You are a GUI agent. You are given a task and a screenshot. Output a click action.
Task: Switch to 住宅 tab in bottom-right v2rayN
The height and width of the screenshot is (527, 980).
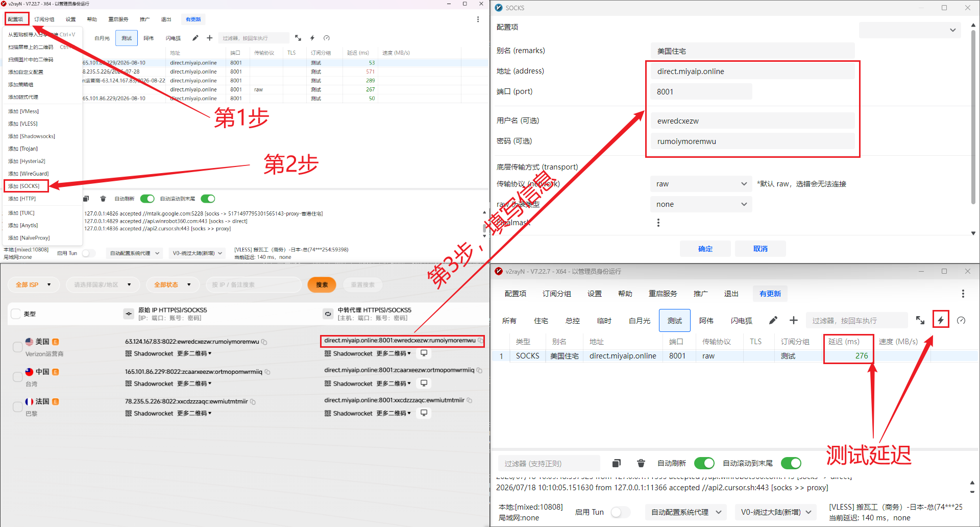541,321
